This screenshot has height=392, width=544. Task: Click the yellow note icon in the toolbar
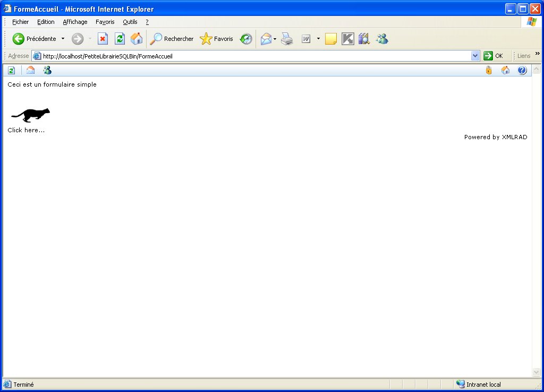pyautogui.click(x=331, y=39)
